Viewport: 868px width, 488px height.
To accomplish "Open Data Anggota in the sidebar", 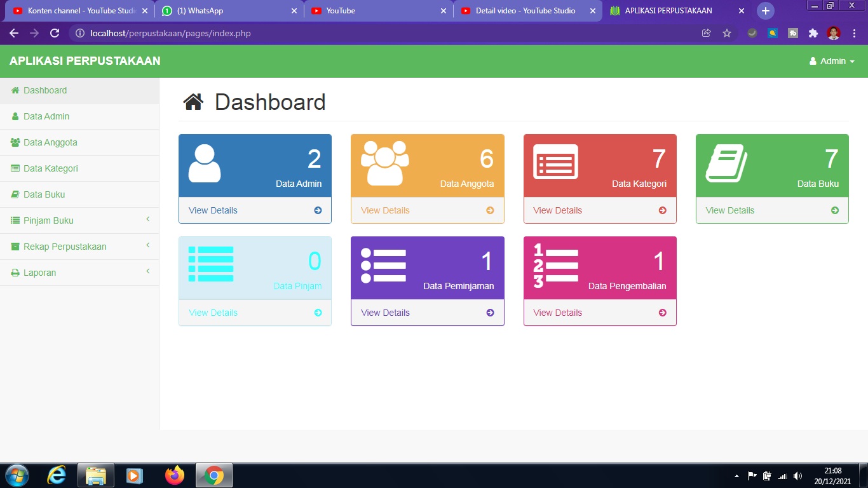I will click(x=50, y=142).
